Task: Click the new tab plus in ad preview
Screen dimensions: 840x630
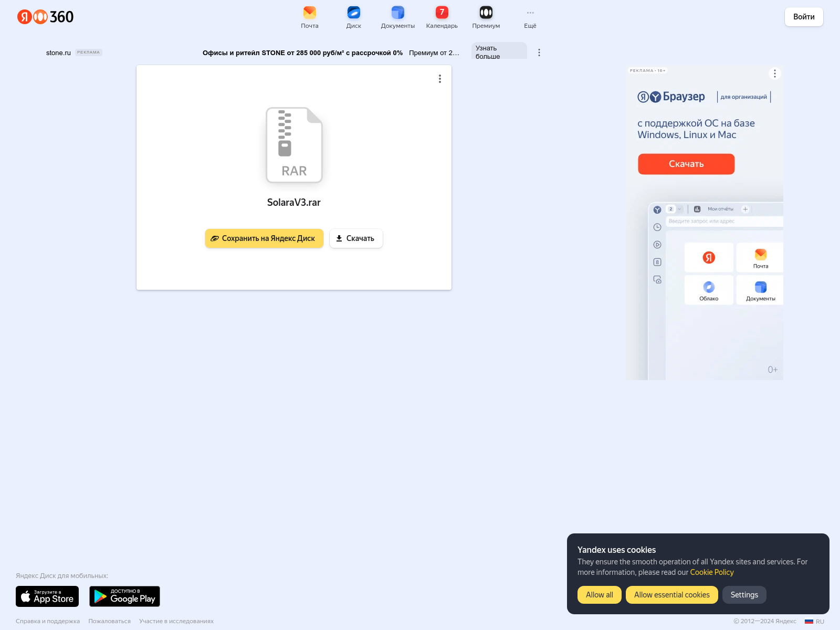Action: click(745, 209)
